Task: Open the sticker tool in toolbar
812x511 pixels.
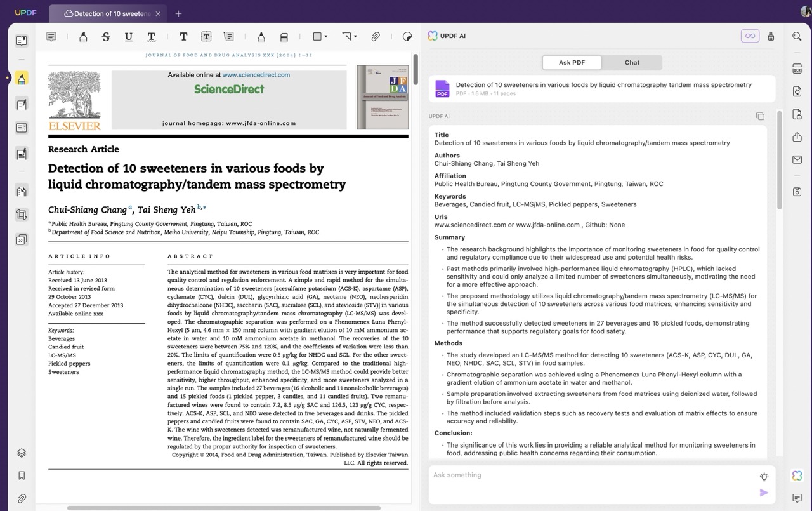Action: pyautogui.click(x=407, y=37)
